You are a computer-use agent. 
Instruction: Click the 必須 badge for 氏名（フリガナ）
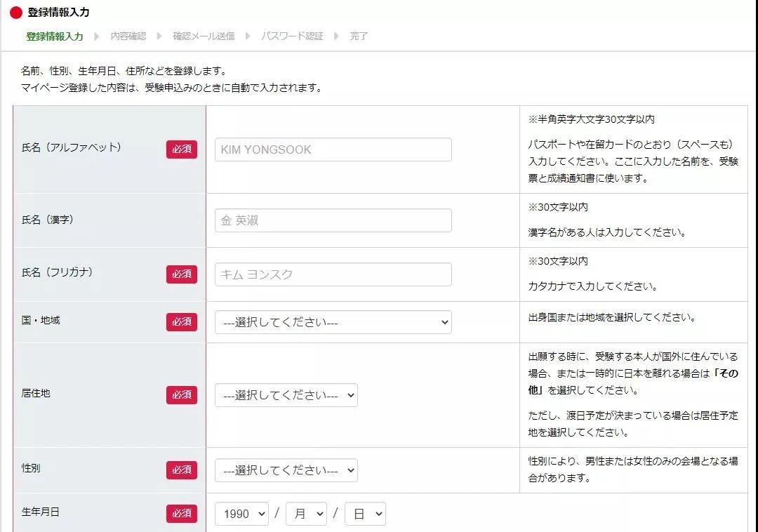click(182, 274)
